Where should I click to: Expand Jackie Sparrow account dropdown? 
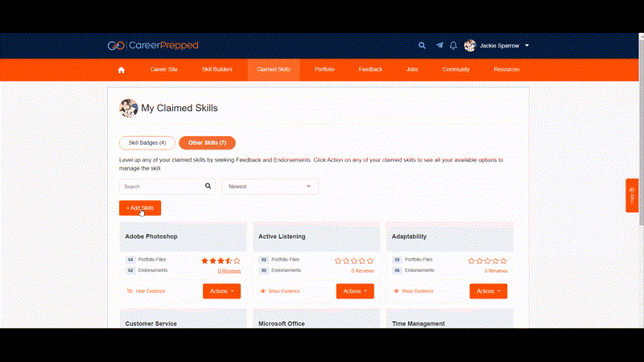pyautogui.click(x=527, y=46)
